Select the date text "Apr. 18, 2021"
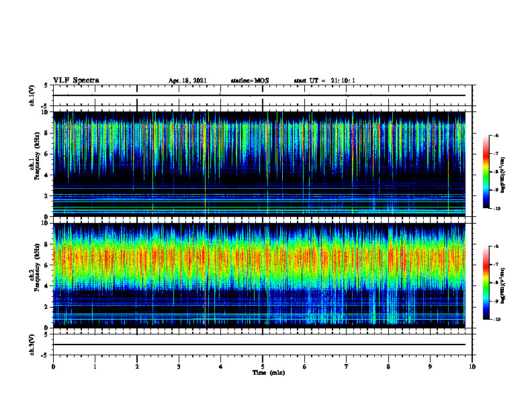Screen dimensions: 532x411 (187, 81)
